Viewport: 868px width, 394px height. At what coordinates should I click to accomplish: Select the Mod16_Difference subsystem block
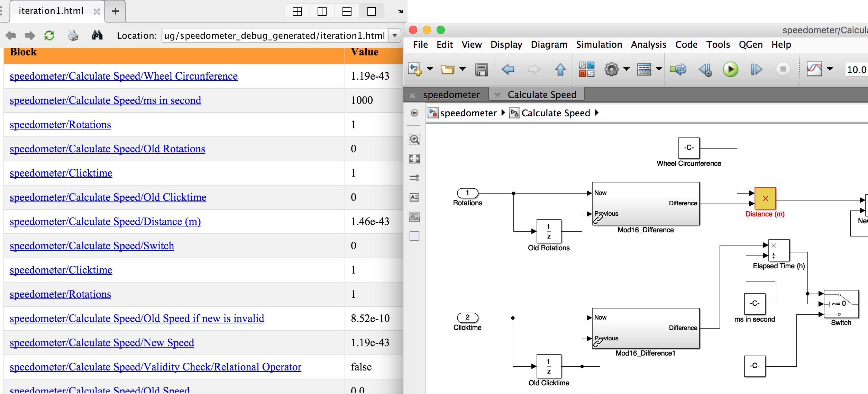[646, 204]
